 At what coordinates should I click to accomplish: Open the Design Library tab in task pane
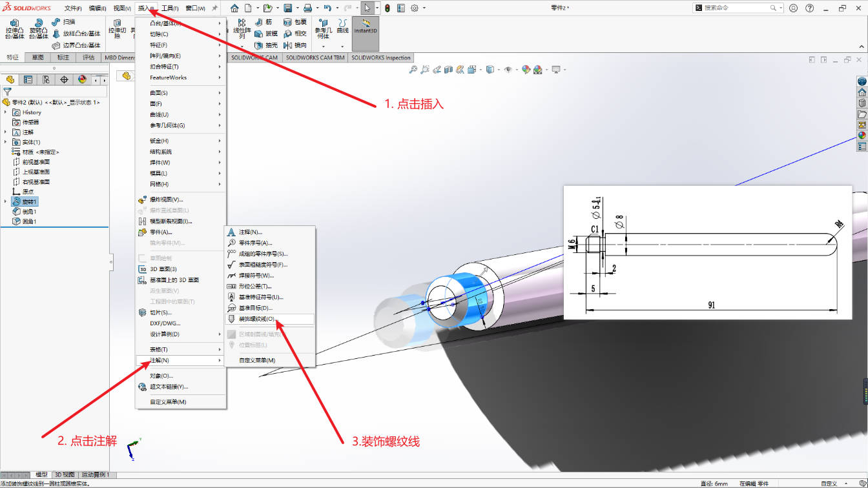tap(862, 103)
